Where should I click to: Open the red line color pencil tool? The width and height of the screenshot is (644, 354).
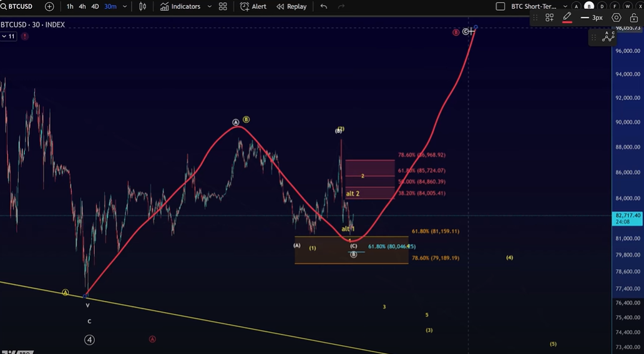click(567, 17)
